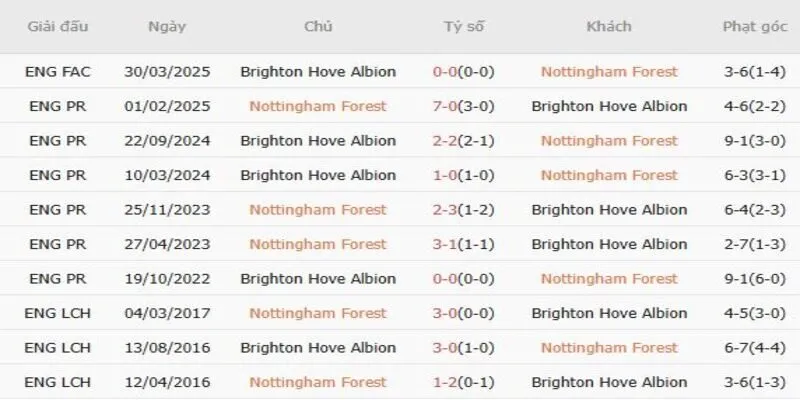Open away team Brighton in the 01/02/2025 row
800x400 pixels.
coord(609,106)
